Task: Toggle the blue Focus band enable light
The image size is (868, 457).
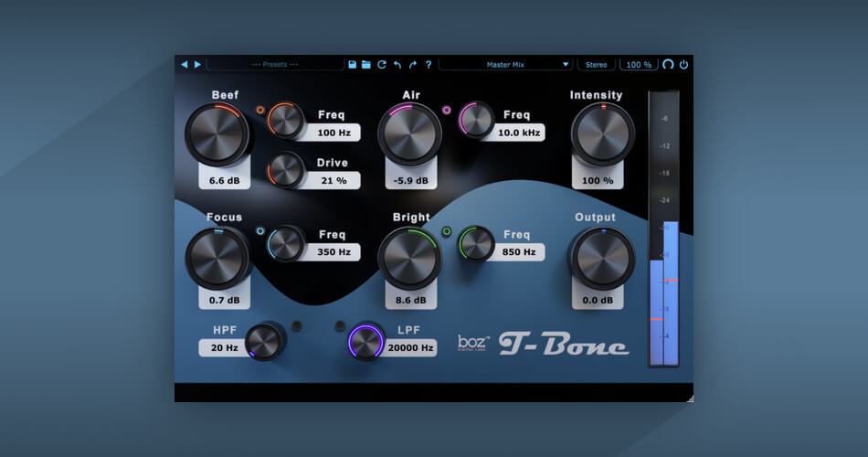Action: 260,231
